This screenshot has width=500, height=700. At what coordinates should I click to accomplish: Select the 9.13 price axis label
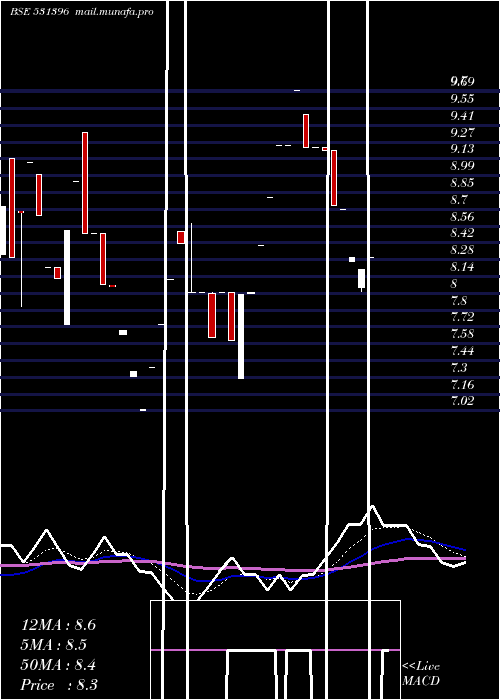tap(462, 149)
